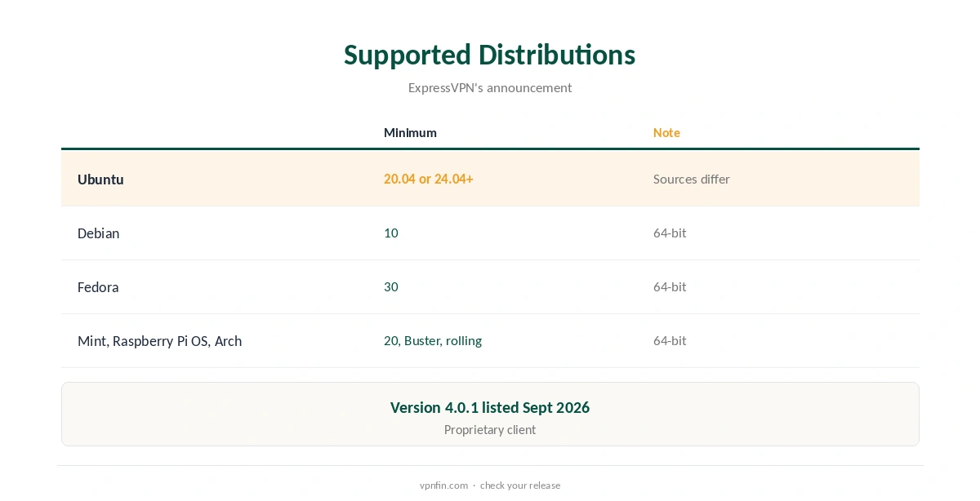980x501 pixels.
Task: Click the '20, Buster, rolling' cell
Action: tap(433, 340)
